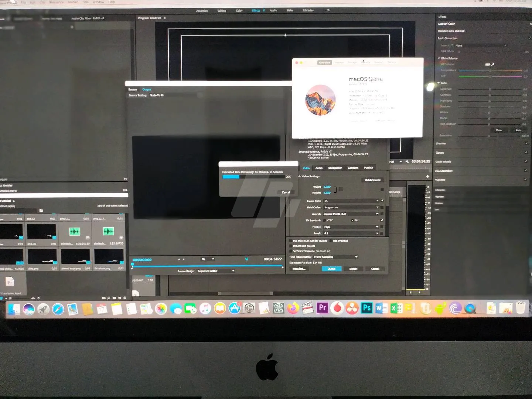This screenshot has height=399, width=532.
Task: Open Aspect Square Pixels dropdown
Action: click(x=351, y=214)
